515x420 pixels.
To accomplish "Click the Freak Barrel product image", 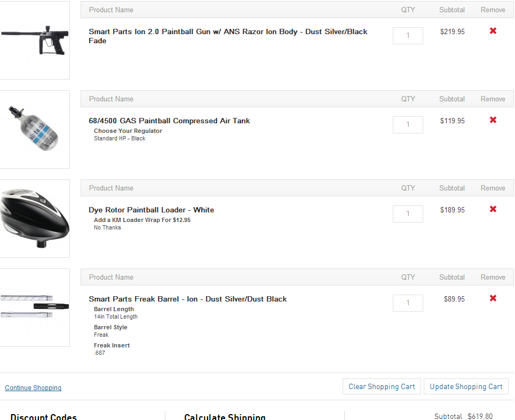I will 34,307.
